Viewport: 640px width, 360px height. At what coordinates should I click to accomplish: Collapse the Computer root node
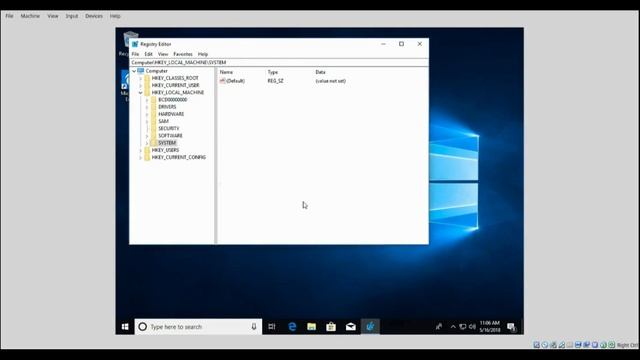point(134,71)
